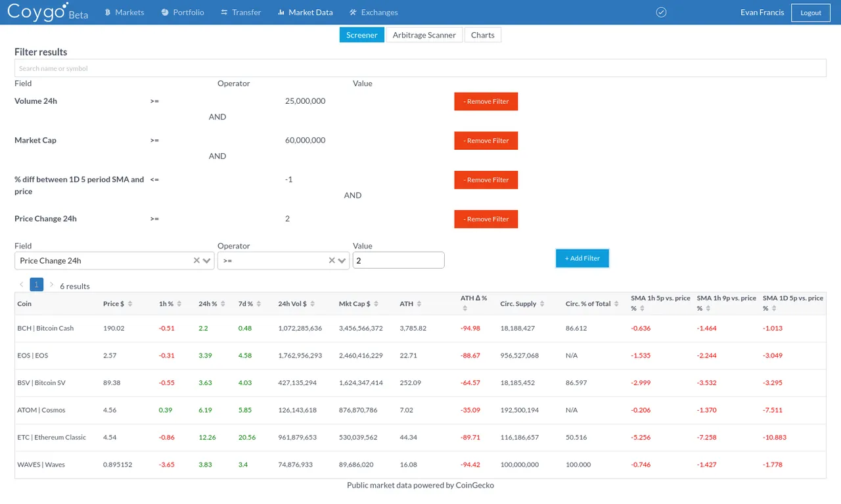Open the Portfolio menu
The height and width of the screenshot is (504, 841).
pyautogui.click(x=183, y=12)
